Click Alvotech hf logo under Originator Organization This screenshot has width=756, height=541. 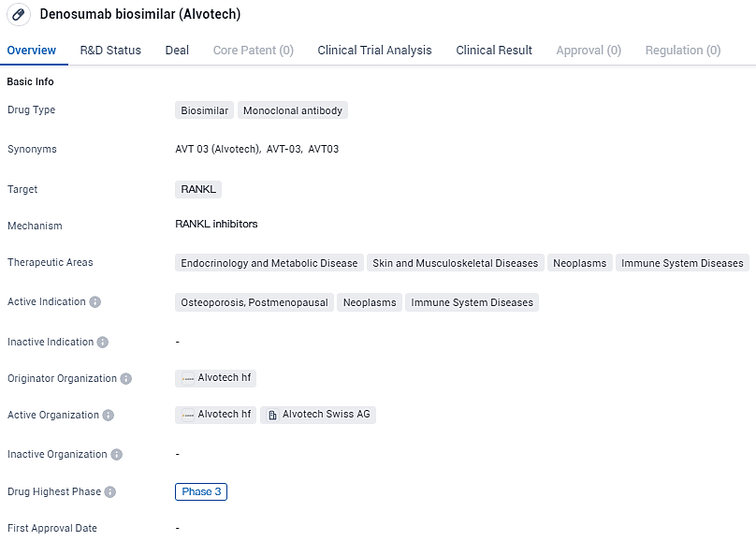click(187, 379)
